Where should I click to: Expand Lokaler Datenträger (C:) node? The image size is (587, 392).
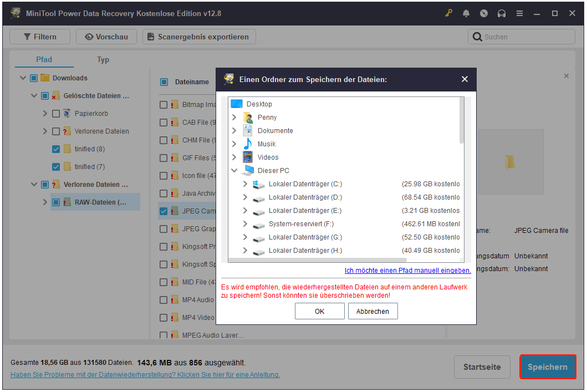(x=245, y=184)
